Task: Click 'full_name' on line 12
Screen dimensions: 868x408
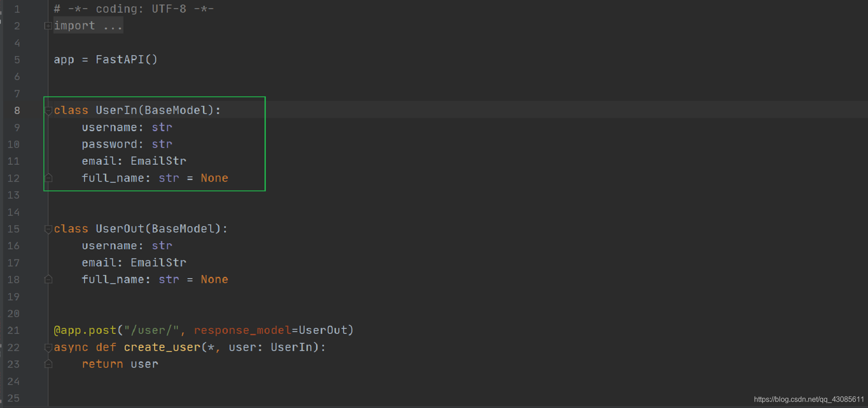Action: [113, 178]
